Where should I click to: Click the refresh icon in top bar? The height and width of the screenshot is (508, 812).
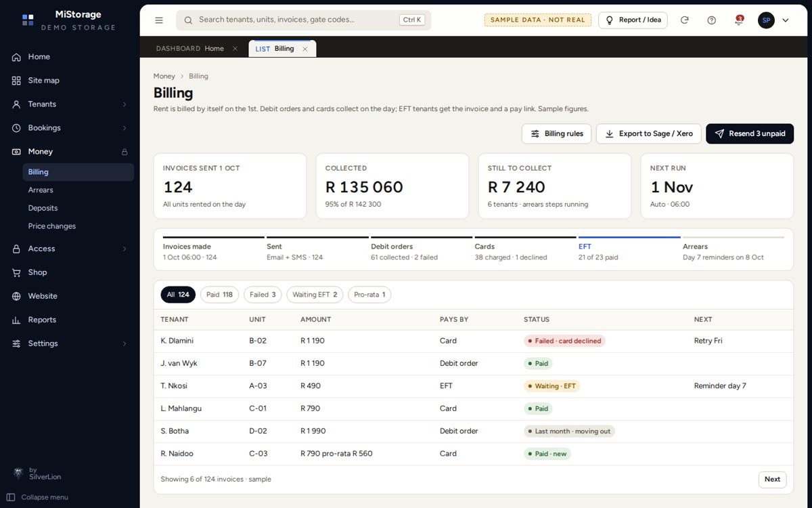(x=684, y=20)
